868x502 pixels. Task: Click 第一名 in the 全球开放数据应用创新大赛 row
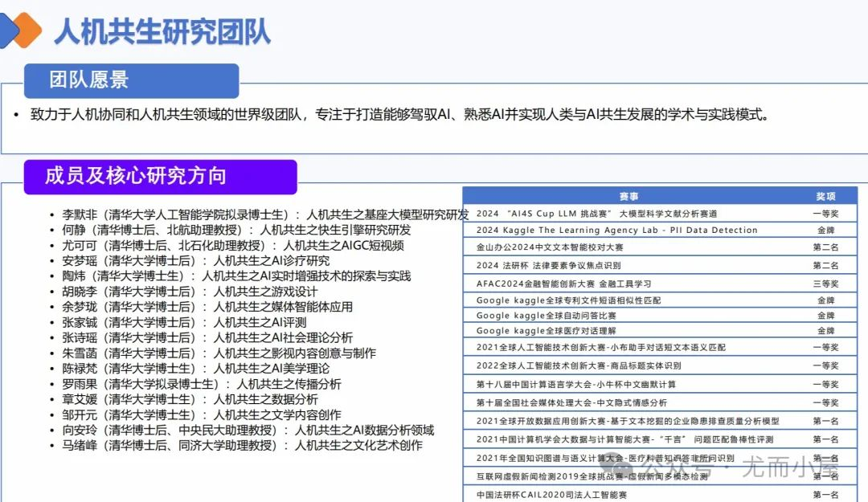825,421
